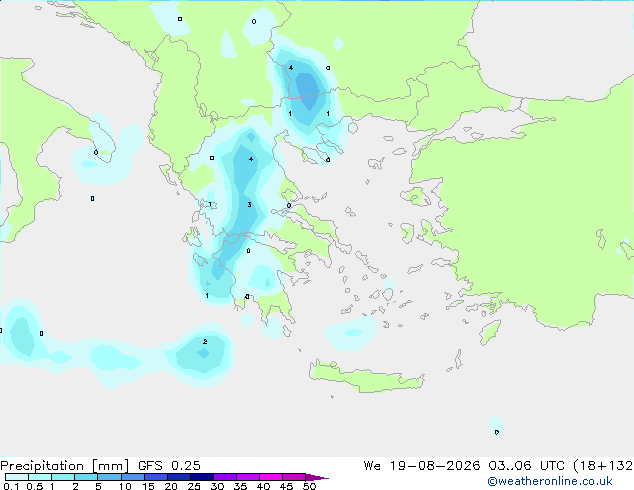This screenshot has width=634, height=490.
Task: Pick the 20–25 mm dark blue swatch
Action: click(x=179, y=477)
